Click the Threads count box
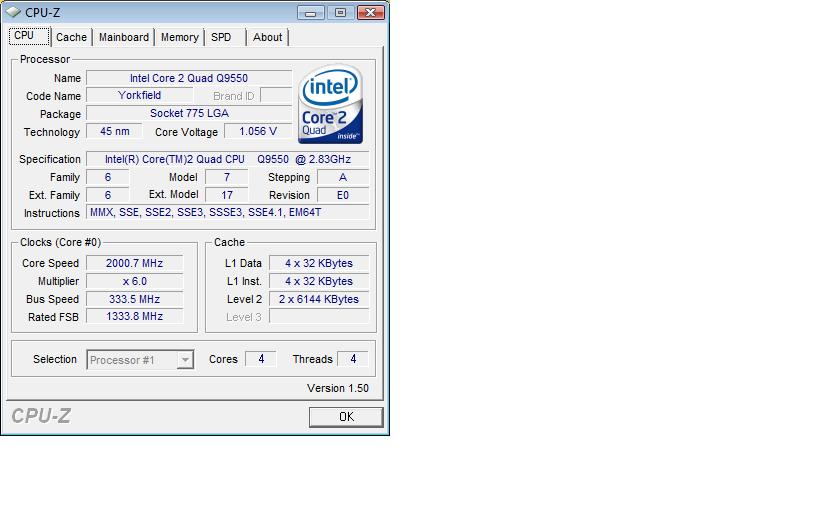The width and height of the screenshot is (840, 525). [x=352, y=359]
